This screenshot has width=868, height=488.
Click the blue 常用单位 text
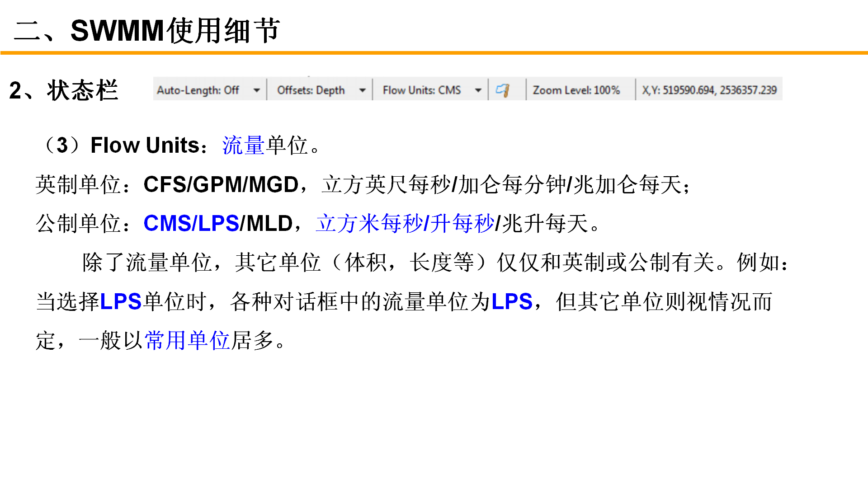[x=187, y=340]
